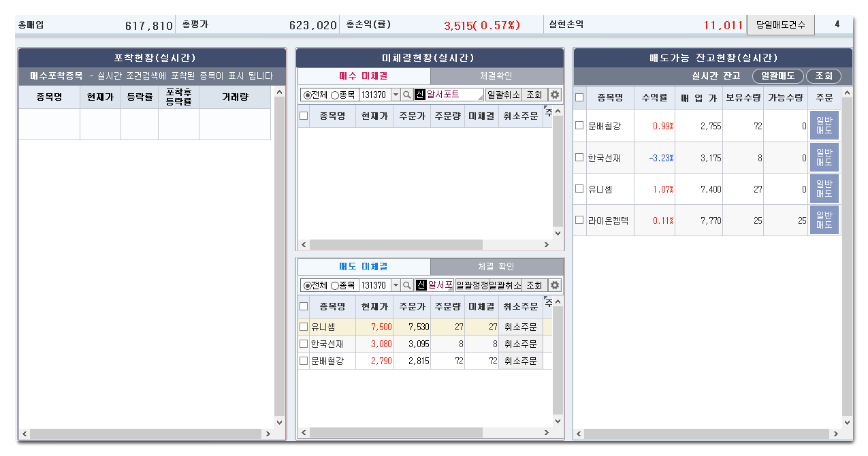The width and height of the screenshot is (868, 456).
Task: Click 일반매도 button for 유니셈
Action: (x=824, y=189)
